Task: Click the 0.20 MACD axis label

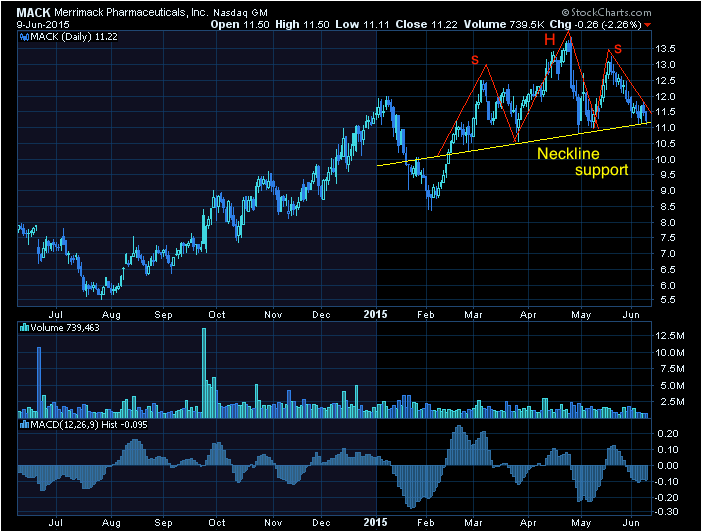Action: 668,433
